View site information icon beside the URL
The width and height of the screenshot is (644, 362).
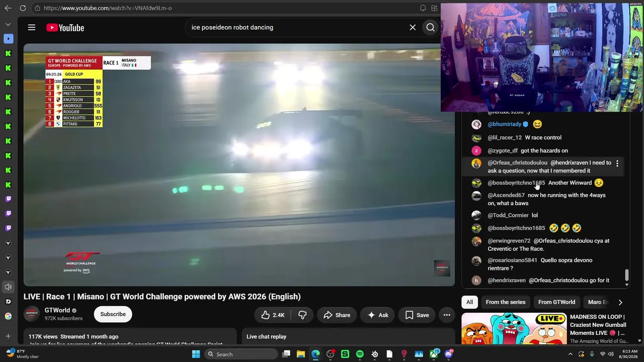37,8
